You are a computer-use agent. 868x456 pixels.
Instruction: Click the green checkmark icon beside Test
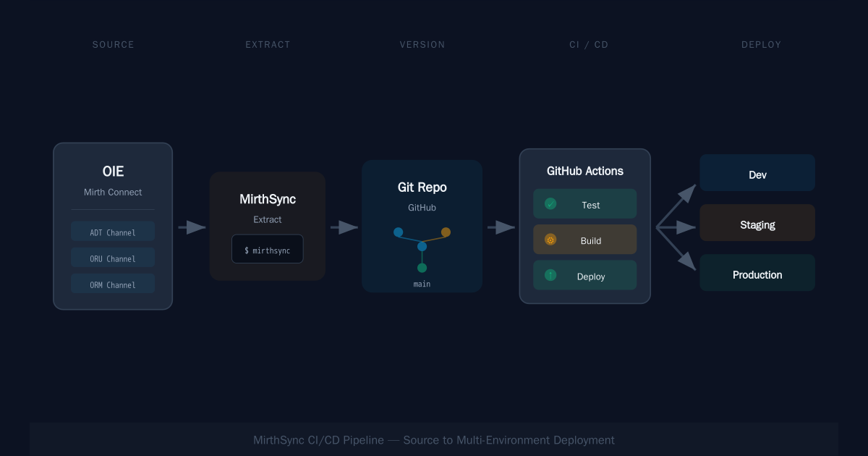tap(550, 204)
